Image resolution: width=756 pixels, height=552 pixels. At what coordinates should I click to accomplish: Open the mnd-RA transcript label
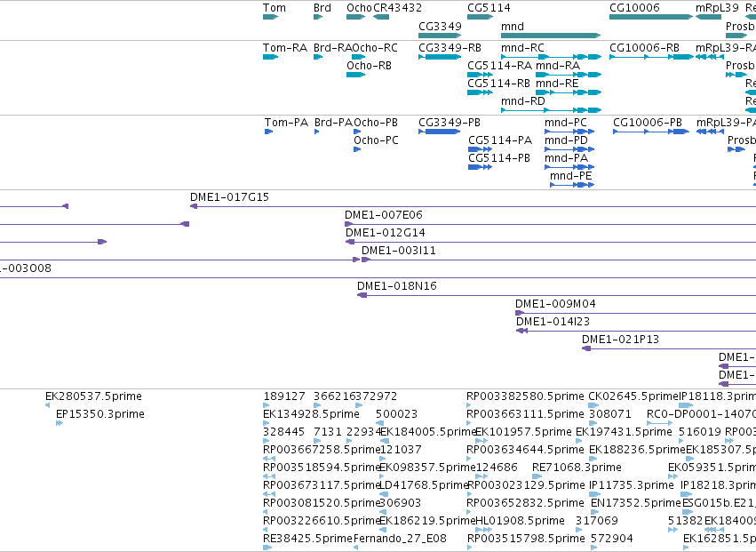pos(557,66)
